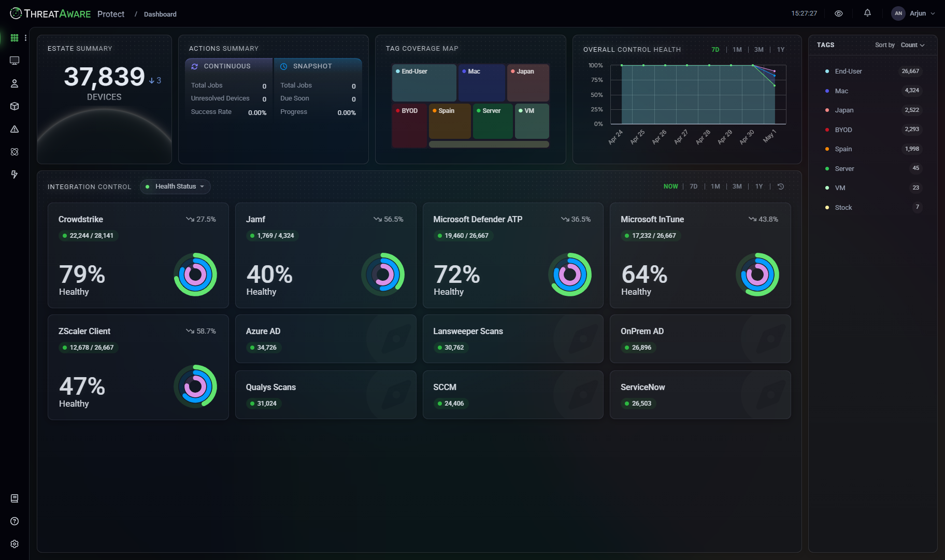Click the 37,839 devices count

pyautogui.click(x=104, y=77)
